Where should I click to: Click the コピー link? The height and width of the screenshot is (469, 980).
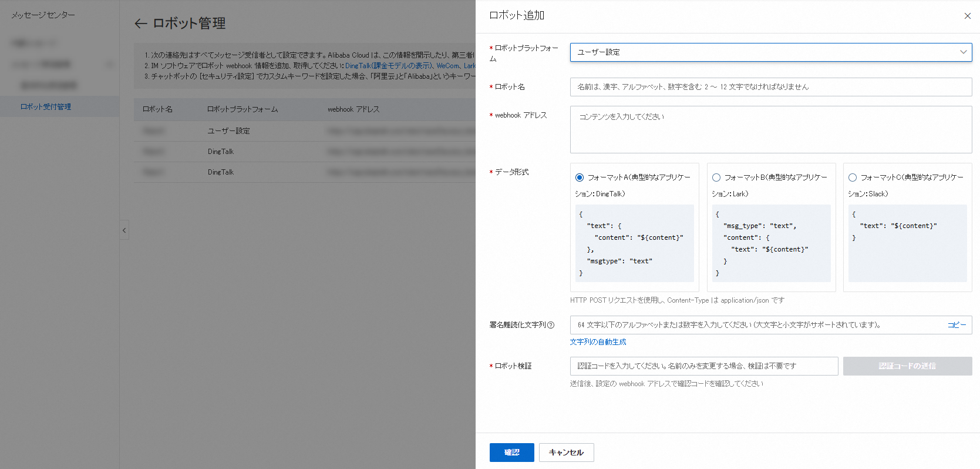coord(957,325)
